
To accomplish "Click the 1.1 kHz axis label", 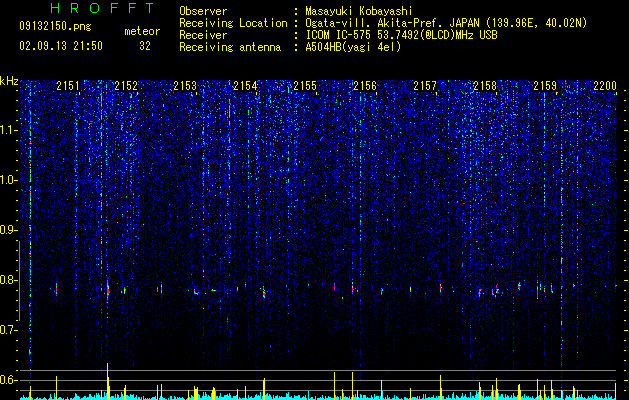I will (8, 130).
